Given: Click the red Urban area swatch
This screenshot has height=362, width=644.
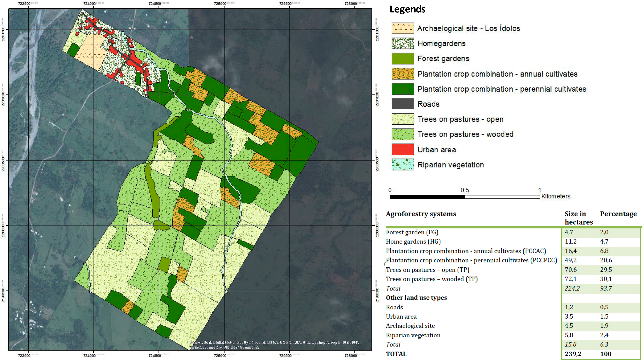Looking at the screenshot, I should (402, 150).
